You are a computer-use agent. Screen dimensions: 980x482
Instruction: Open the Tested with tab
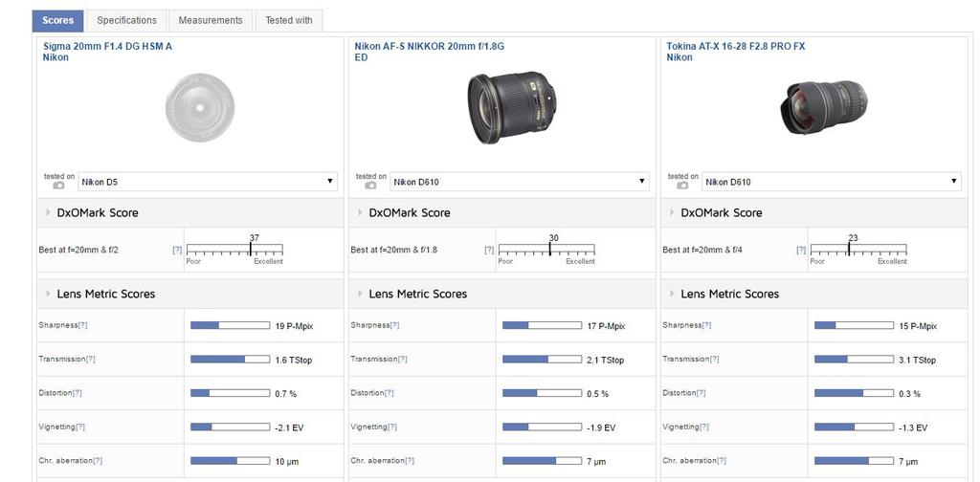click(x=288, y=20)
